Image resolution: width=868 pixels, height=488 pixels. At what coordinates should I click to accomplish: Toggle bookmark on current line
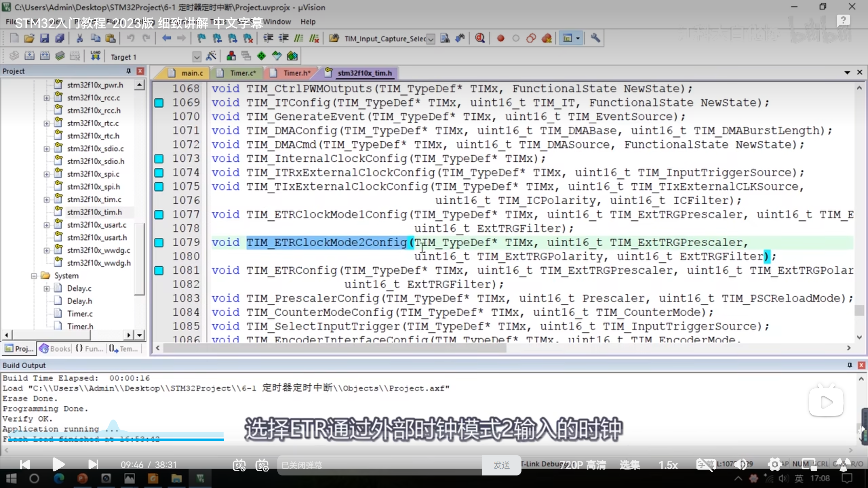coord(201,38)
